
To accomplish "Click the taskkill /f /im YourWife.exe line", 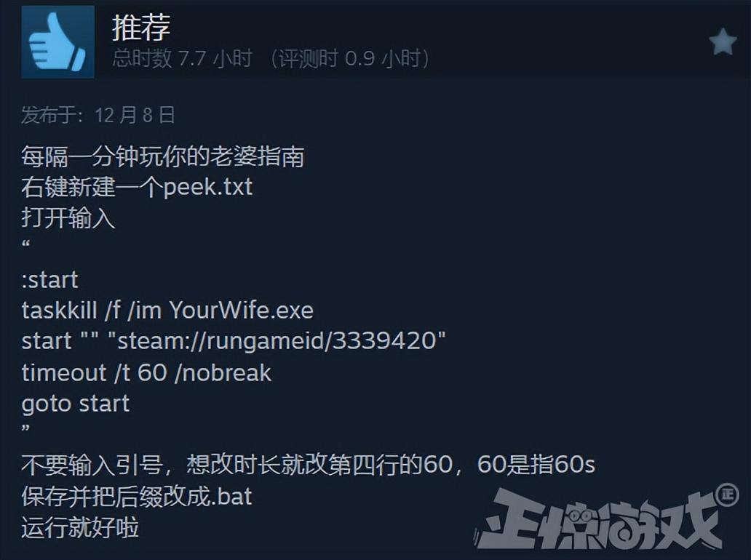I will coord(167,310).
